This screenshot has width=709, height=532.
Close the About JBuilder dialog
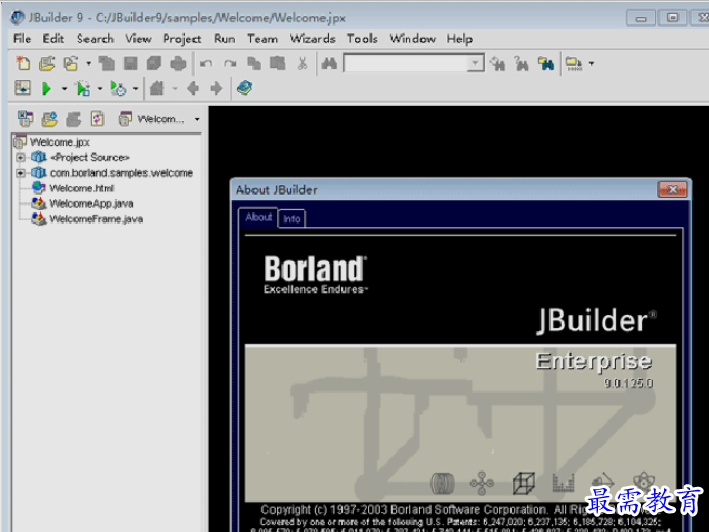point(672,189)
